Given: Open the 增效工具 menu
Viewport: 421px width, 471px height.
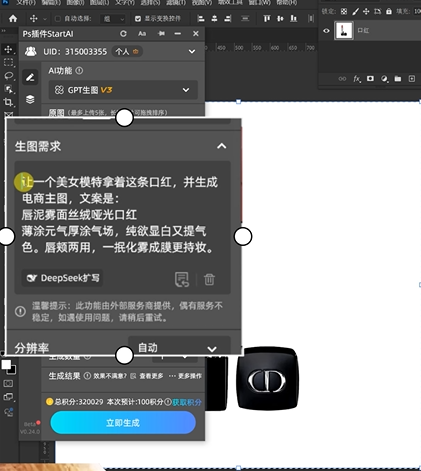Looking at the screenshot, I should point(231,2).
